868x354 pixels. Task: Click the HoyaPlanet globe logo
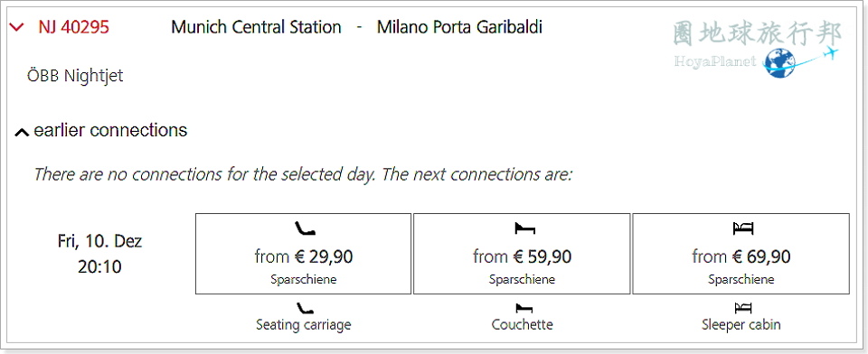click(x=778, y=62)
